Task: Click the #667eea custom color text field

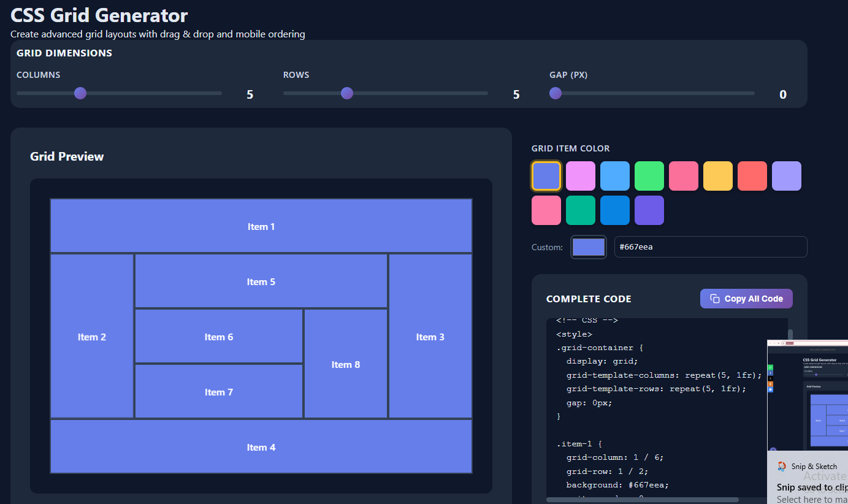Action: pyautogui.click(x=710, y=246)
